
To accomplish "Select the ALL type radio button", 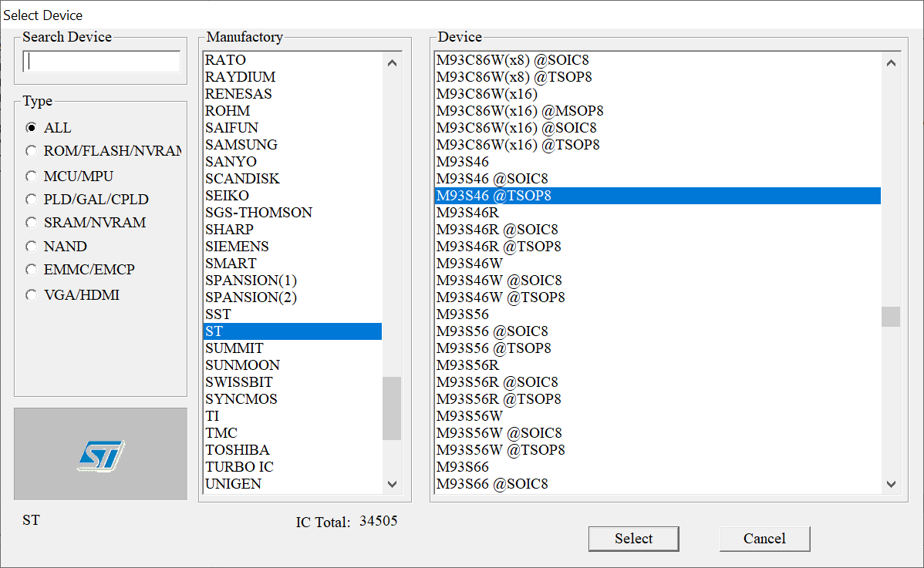I will click(32, 128).
